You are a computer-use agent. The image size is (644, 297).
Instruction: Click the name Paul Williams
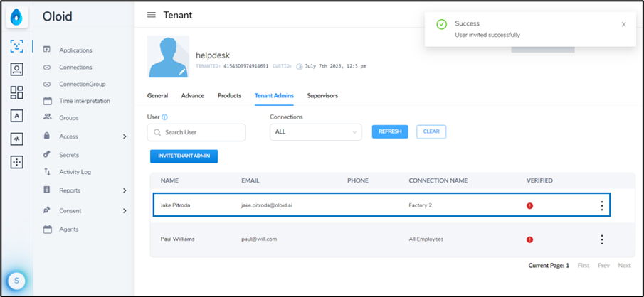tap(177, 239)
